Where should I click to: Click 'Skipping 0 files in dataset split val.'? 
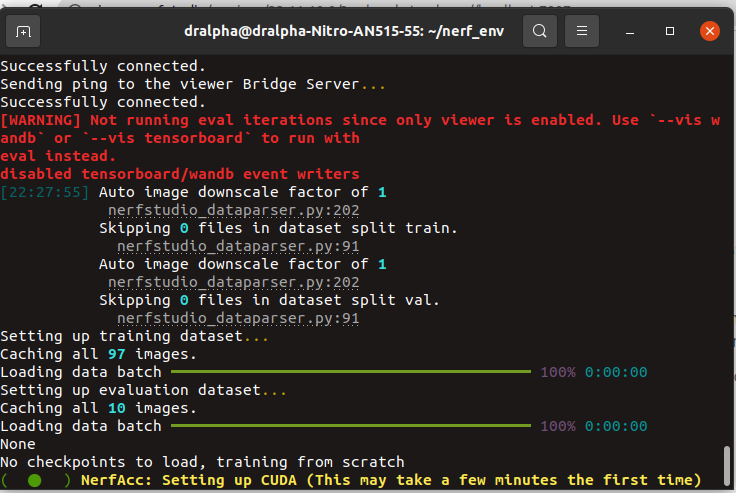point(269,300)
